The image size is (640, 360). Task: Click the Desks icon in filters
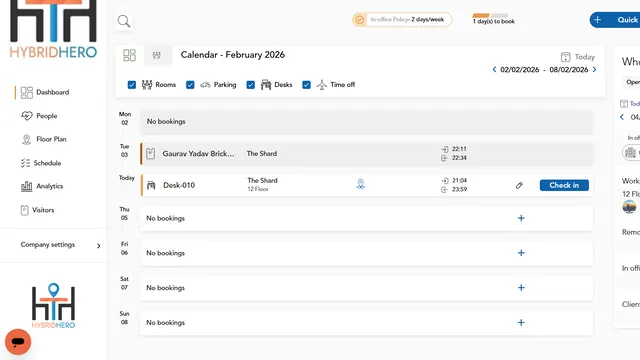coord(266,84)
